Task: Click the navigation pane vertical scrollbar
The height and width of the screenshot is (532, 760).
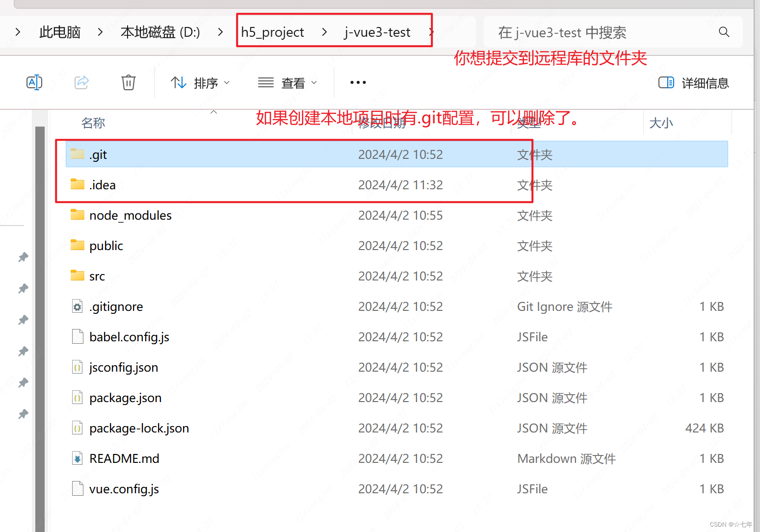Action: tap(40, 329)
